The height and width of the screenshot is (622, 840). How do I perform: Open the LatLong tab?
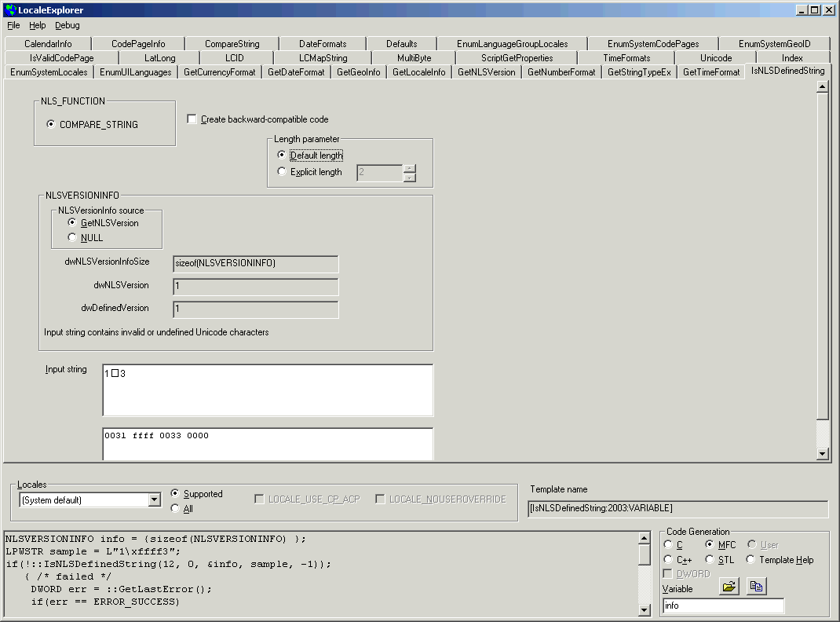click(159, 58)
